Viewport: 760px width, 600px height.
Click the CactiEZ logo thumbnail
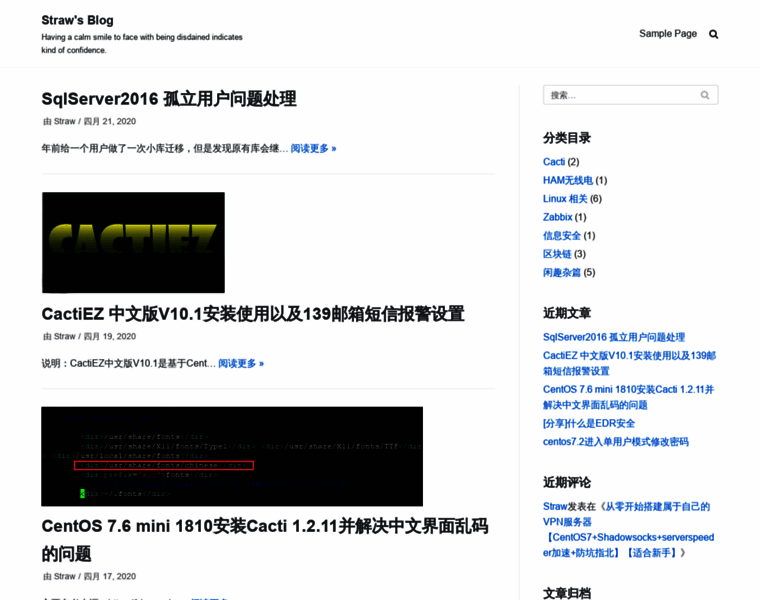click(133, 242)
